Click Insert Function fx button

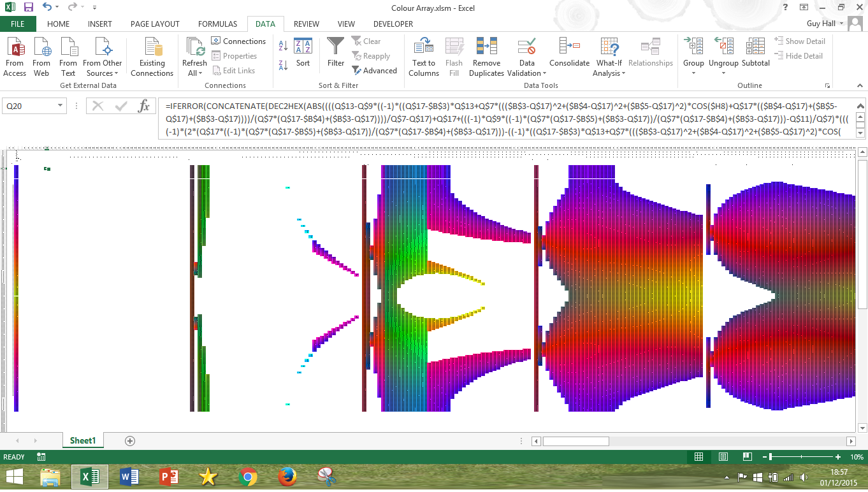point(144,106)
